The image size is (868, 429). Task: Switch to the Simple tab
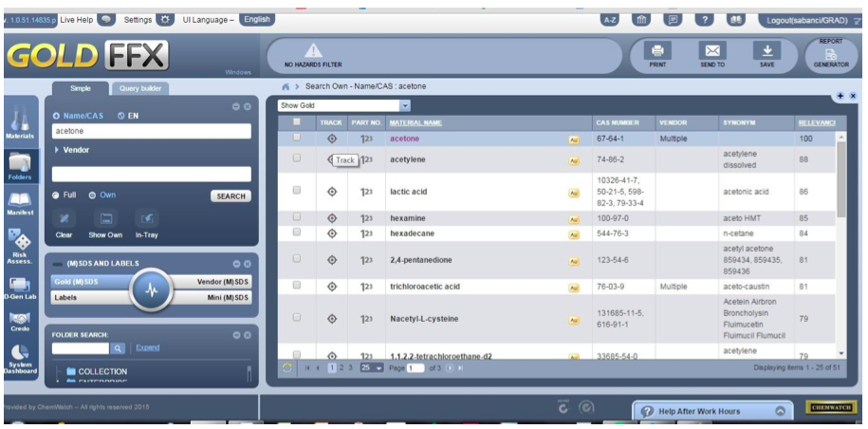click(81, 88)
